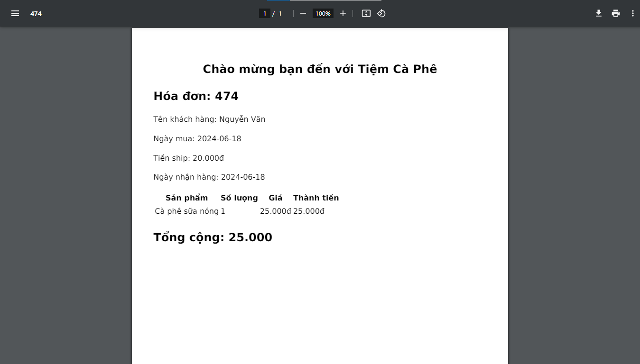Click the document title 474
This screenshot has width=640, height=364.
tap(36, 14)
